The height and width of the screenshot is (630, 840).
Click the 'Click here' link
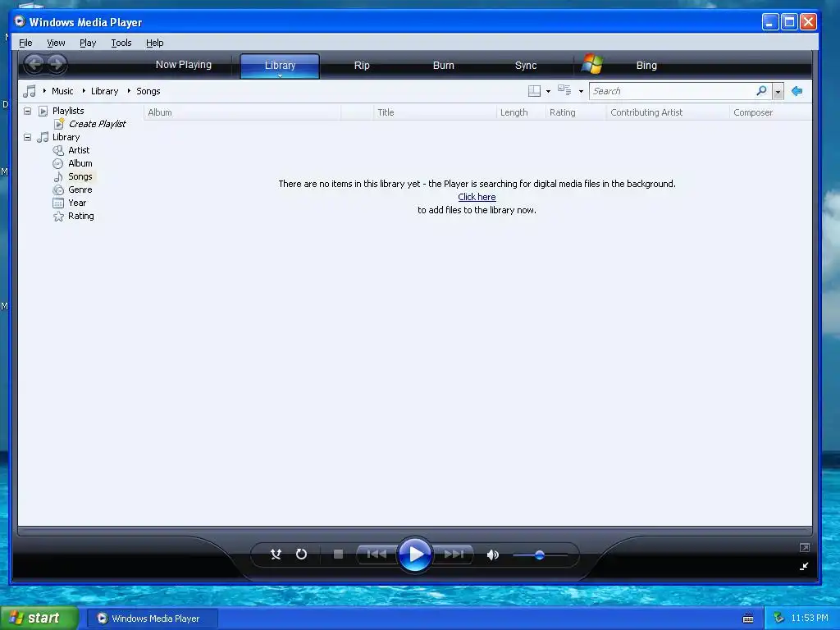pyautogui.click(x=477, y=197)
